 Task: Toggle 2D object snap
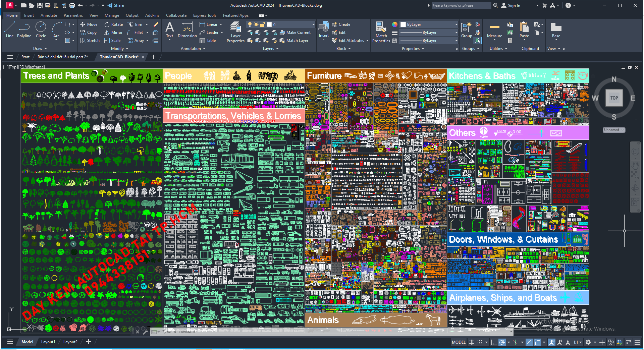[537, 342]
